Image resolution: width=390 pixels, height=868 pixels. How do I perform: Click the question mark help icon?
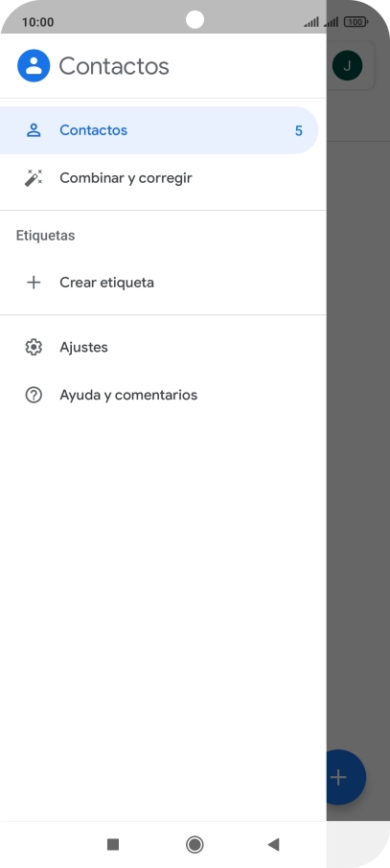tap(34, 395)
